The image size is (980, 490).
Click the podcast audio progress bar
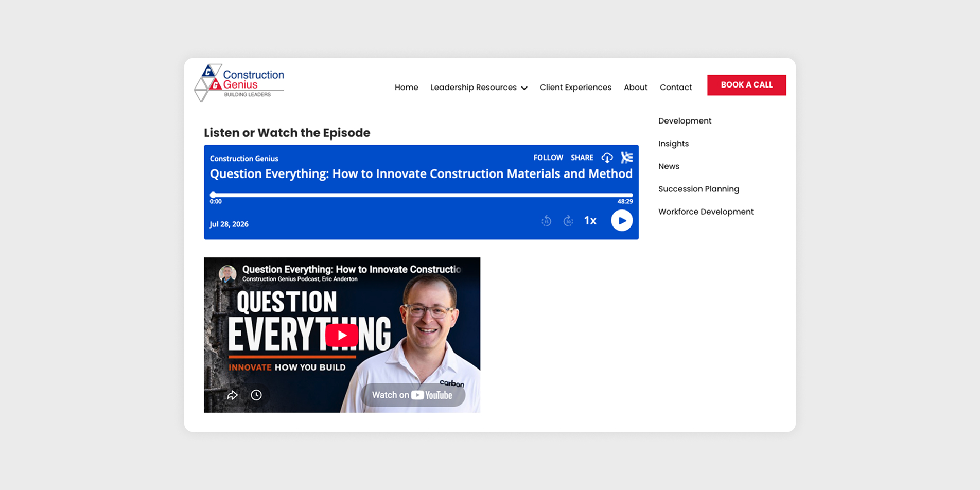pyautogui.click(x=421, y=195)
